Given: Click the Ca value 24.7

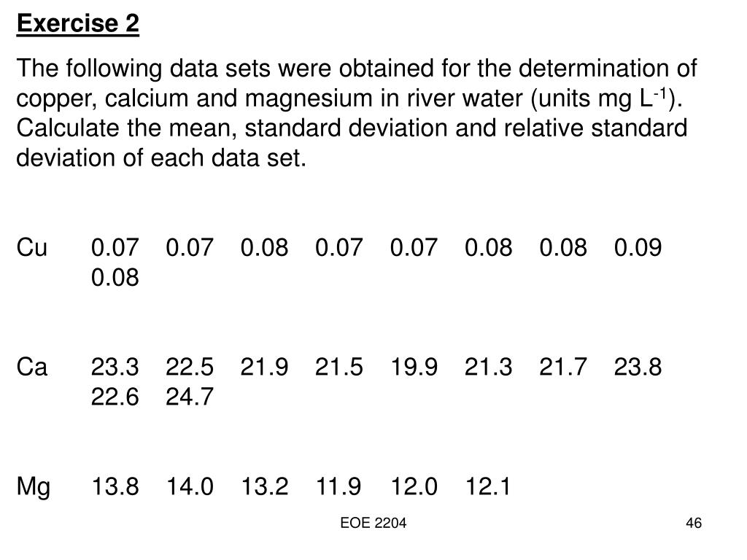Looking at the screenshot, I should tap(190, 396).
